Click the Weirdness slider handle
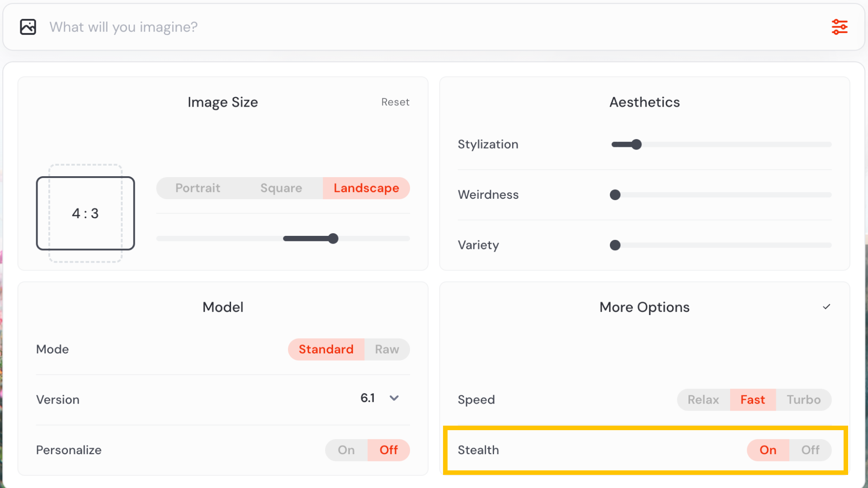Image resolution: width=868 pixels, height=488 pixels. click(615, 195)
